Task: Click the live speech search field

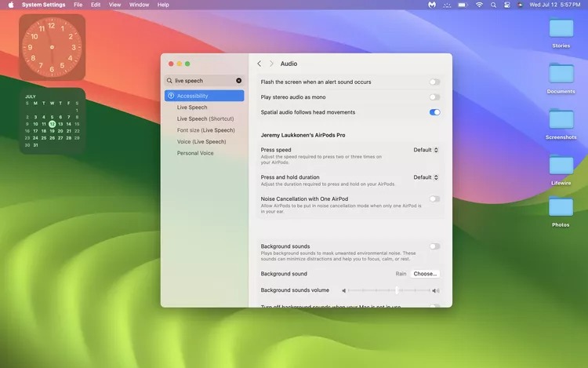Action: 205,81
